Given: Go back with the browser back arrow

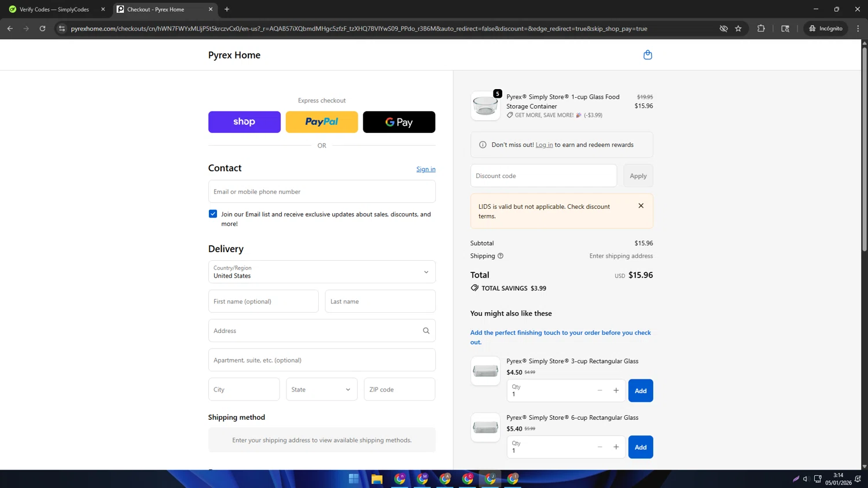Looking at the screenshot, I should [10, 28].
